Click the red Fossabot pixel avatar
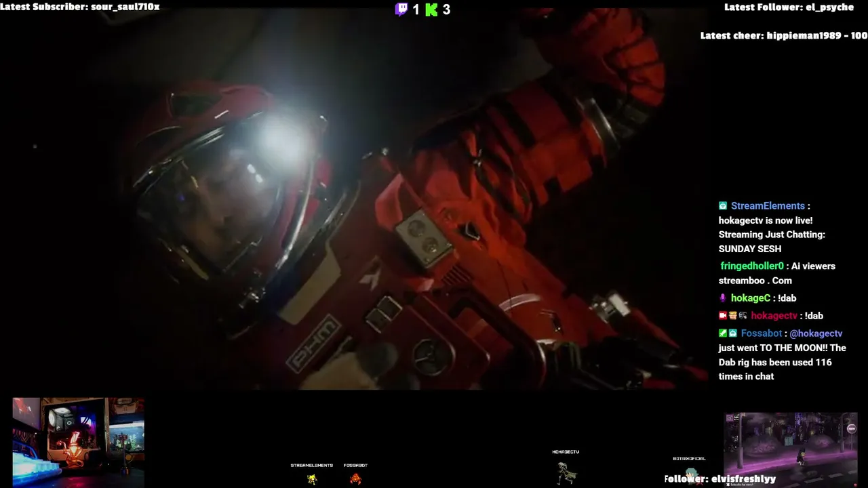 click(x=355, y=479)
